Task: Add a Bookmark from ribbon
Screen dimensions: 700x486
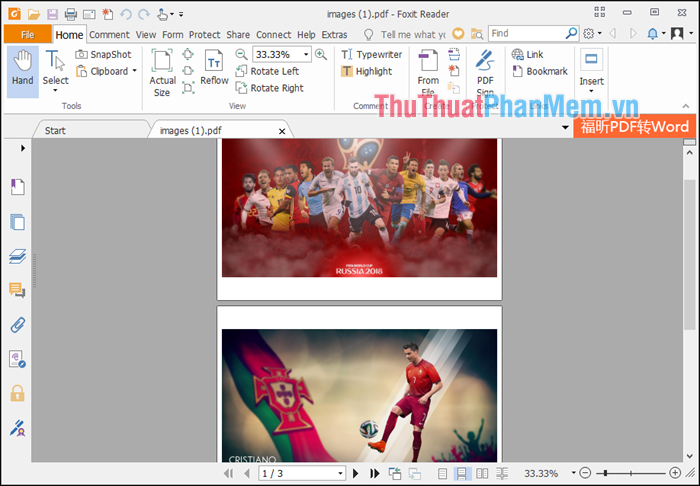Action: 540,71
